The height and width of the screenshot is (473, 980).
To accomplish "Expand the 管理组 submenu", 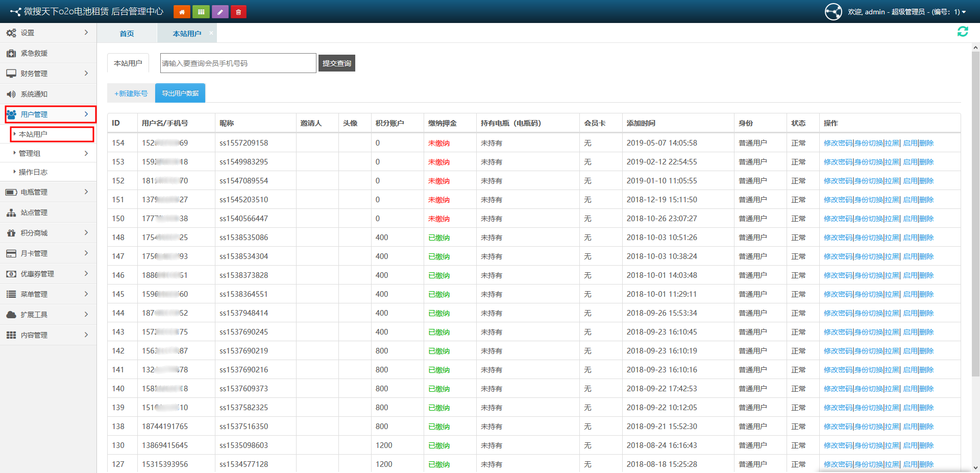I will [51, 153].
